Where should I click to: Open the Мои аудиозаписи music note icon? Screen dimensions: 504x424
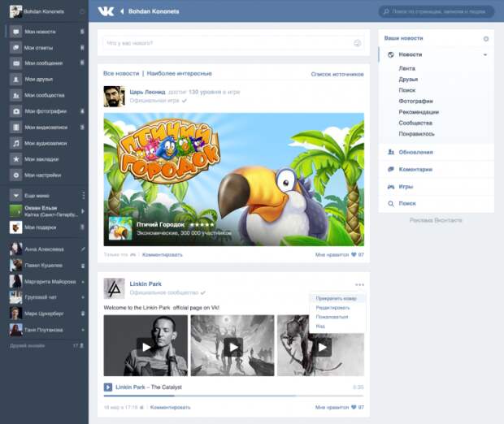tap(15, 143)
